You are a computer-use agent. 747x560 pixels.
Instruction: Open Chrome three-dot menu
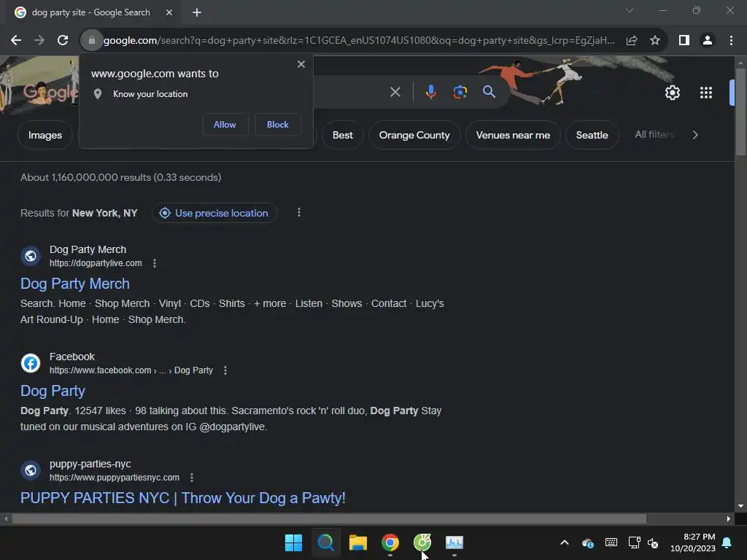pyautogui.click(x=731, y=41)
